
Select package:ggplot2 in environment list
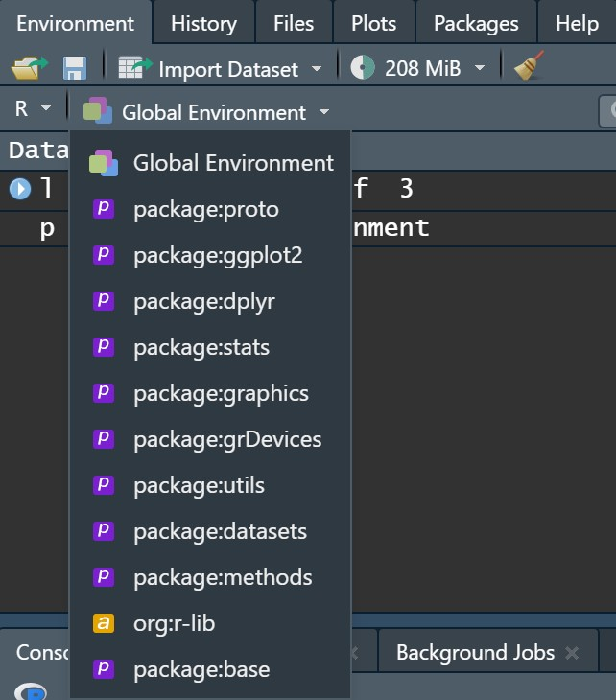pyautogui.click(x=210, y=255)
